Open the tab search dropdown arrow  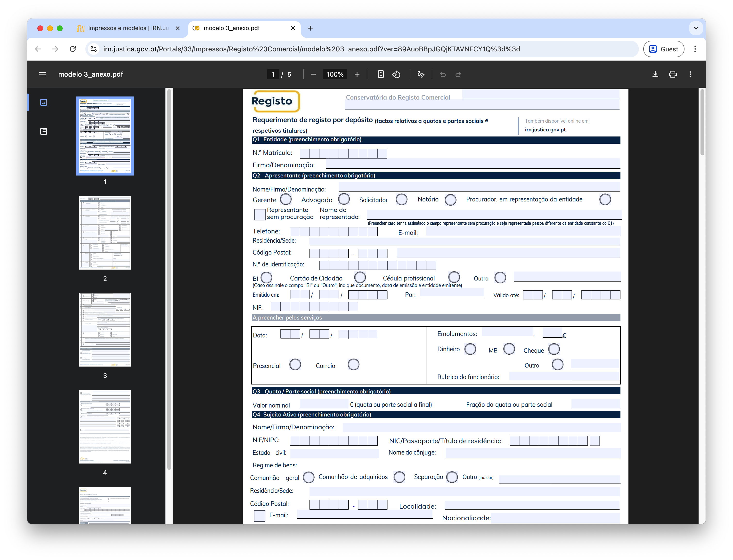pos(696,28)
